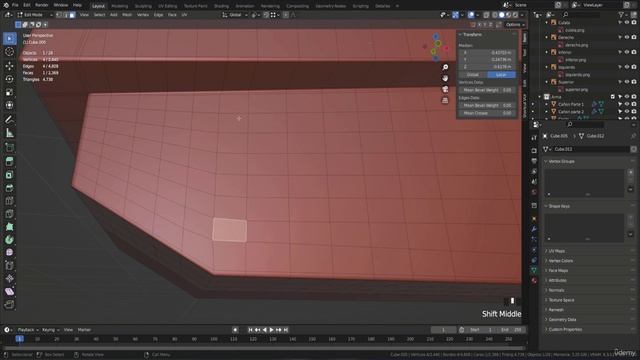The width and height of the screenshot is (640, 360).
Task: Select the Loop Cut tool
Action: [9, 201]
